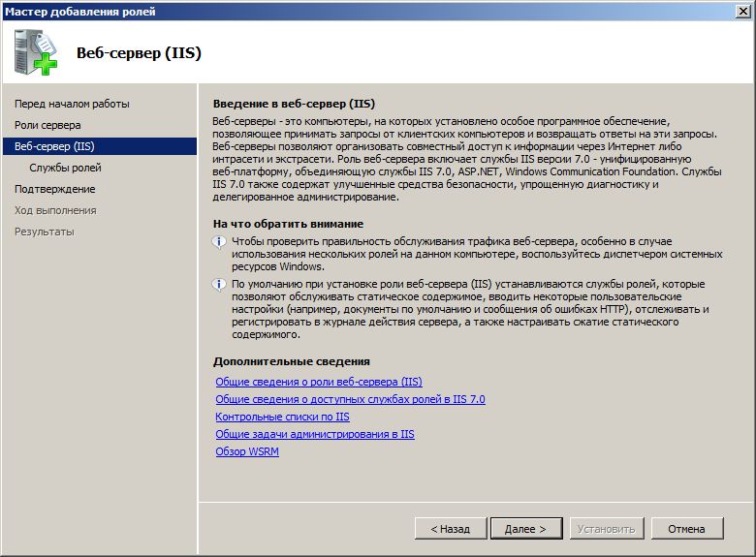Go to 'Перед началом работы' step

72,104
